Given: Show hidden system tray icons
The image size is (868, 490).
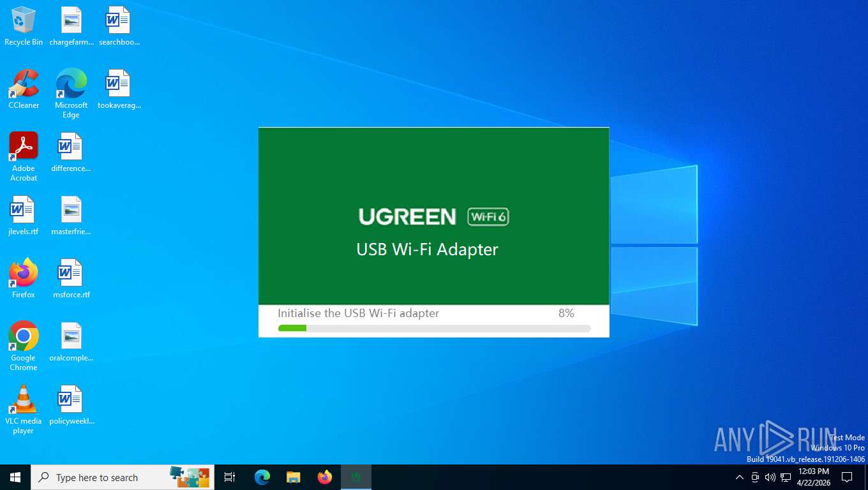Looking at the screenshot, I should tap(740, 477).
